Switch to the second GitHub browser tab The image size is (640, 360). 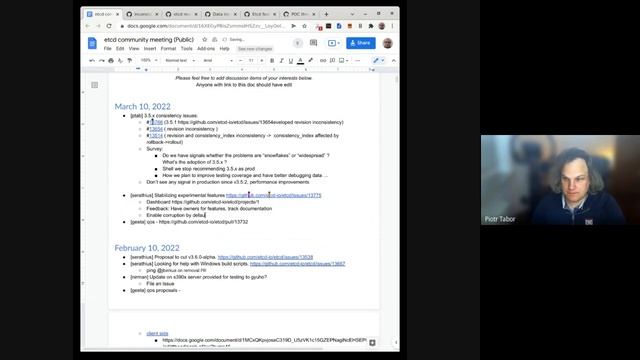182,14
